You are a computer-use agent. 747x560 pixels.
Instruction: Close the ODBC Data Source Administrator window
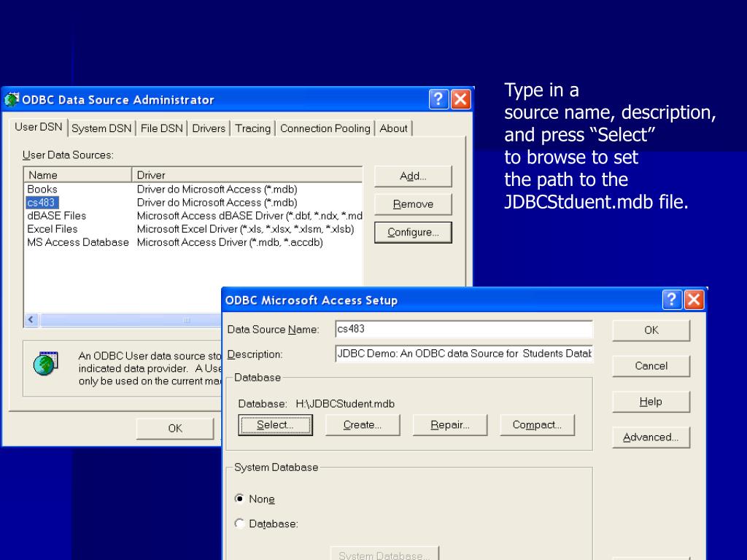pyautogui.click(x=461, y=99)
